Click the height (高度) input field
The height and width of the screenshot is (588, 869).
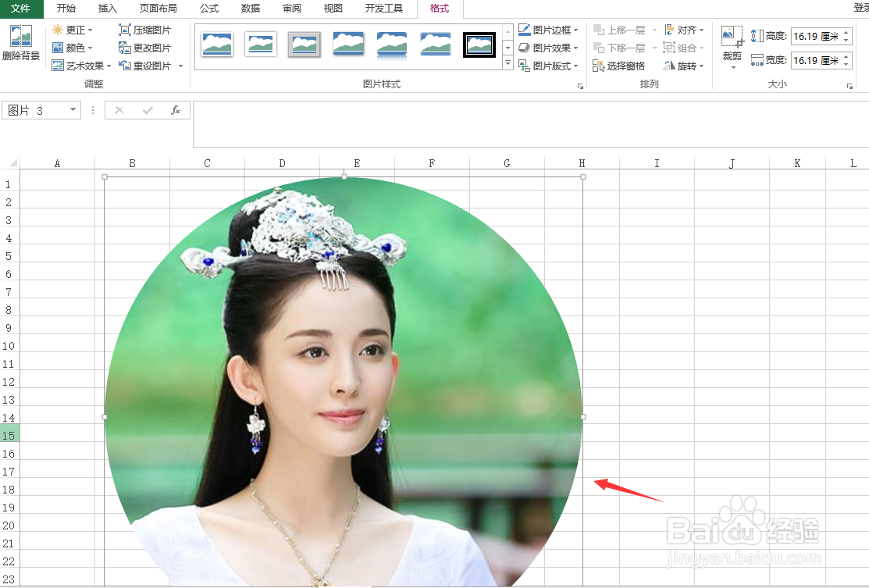tap(816, 36)
